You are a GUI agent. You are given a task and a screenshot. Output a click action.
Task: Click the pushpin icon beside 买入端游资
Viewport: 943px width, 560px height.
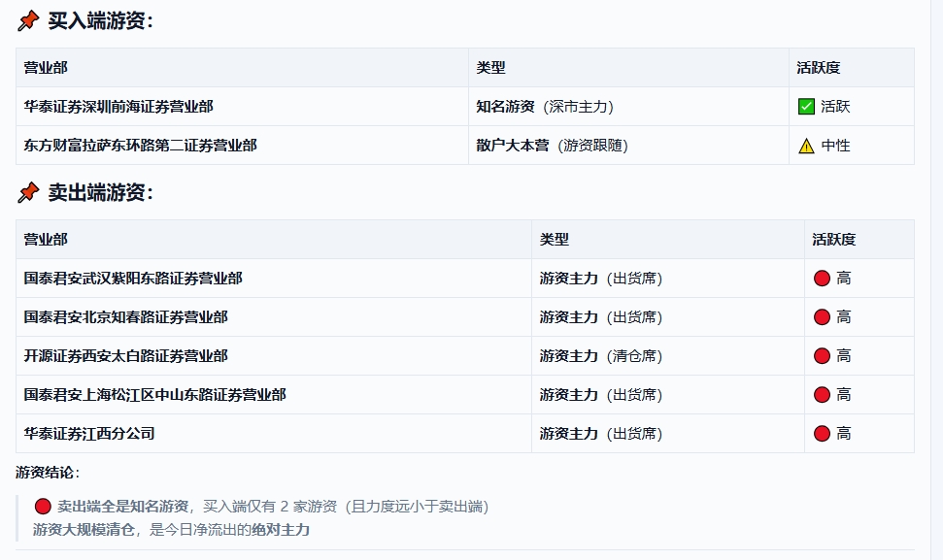coord(28,21)
